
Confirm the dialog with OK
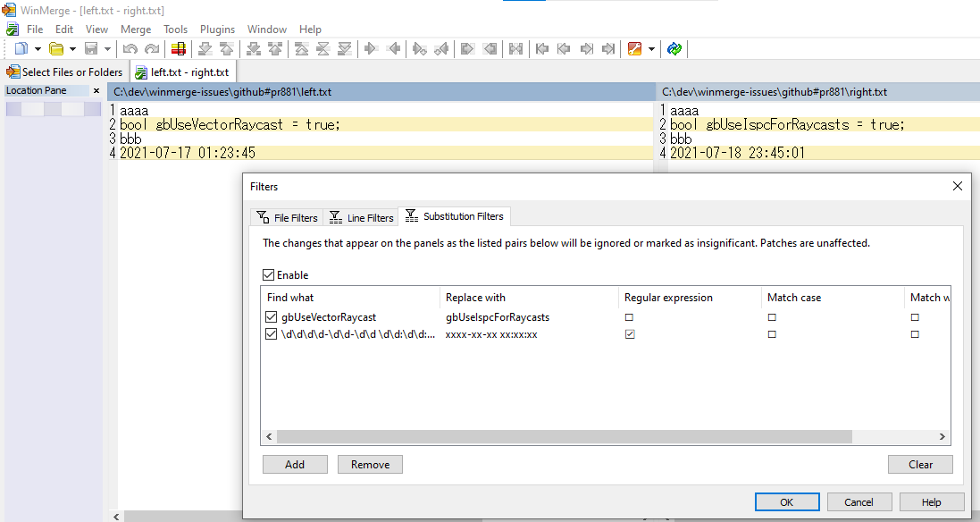point(787,502)
